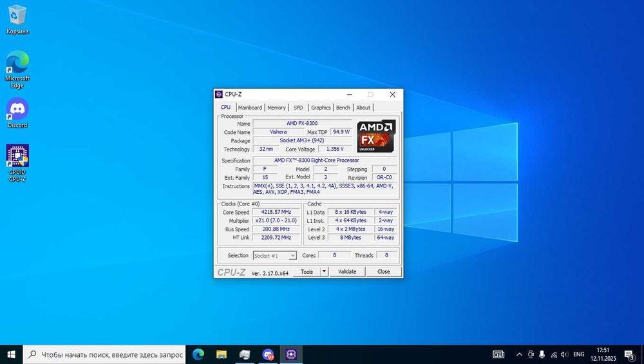Click the Close button in CPU-Z
Viewport: 644px width, 364px height.
tap(384, 272)
